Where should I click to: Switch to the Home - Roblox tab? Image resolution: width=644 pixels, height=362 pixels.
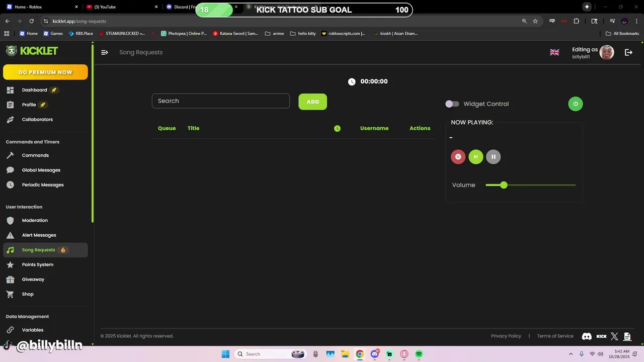(x=42, y=7)
